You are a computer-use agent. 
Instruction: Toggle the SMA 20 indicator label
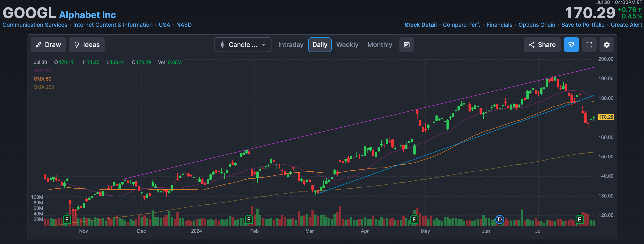coord(42,71)
